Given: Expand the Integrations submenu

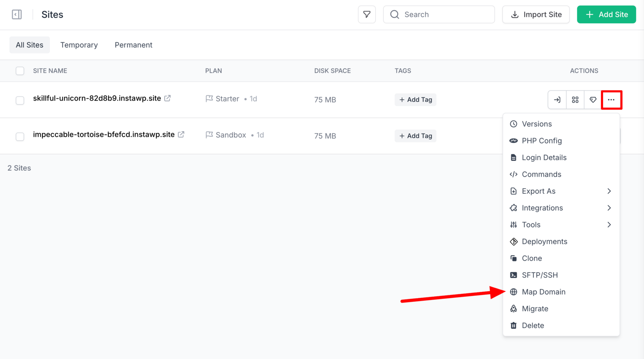Looking at the screenshot, I should click(x=561, y=208).
